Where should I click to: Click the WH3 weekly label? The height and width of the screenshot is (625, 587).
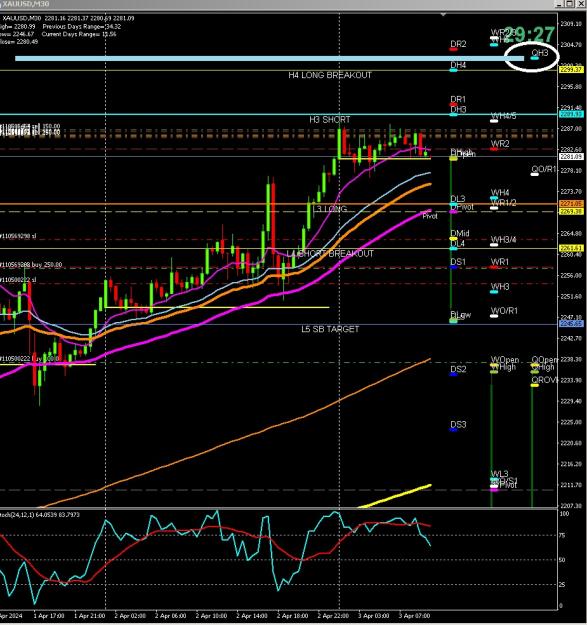tap(500, 287)
